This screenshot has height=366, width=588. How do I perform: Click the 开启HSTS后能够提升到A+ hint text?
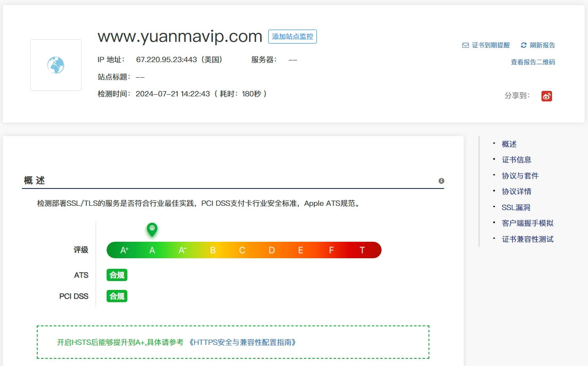[x=120, y=342]
